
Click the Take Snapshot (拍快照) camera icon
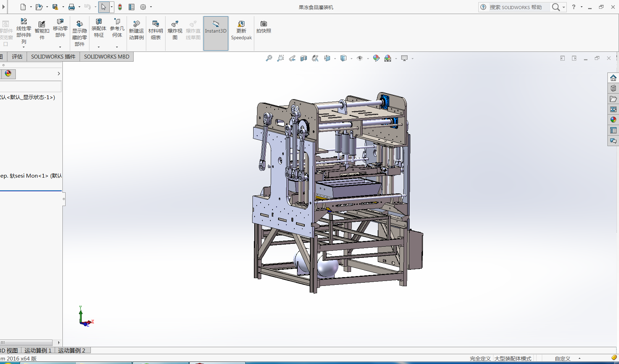click(x=263, y=27)
